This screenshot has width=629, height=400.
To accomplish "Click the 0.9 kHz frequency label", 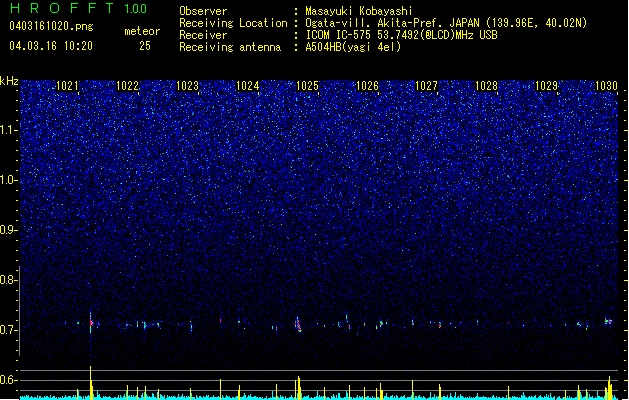I will click(x=8, y=230).
